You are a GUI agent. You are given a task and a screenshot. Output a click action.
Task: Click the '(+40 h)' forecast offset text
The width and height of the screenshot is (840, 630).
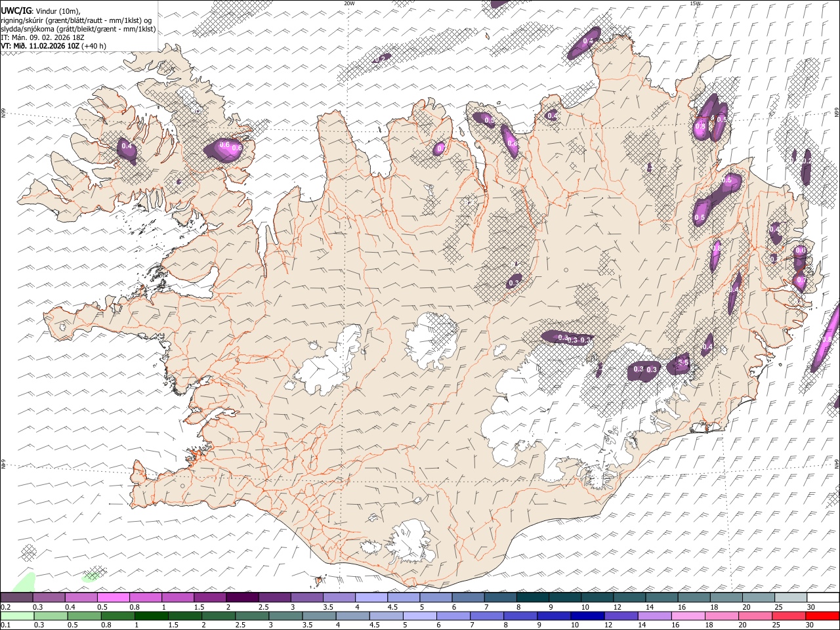click(x=94, y=46)
